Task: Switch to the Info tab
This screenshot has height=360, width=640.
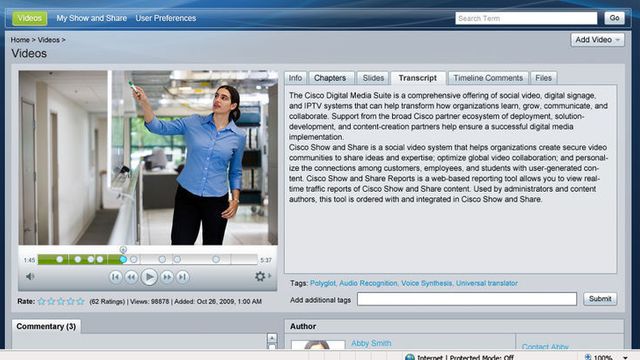Action: [x=295, y=78]
